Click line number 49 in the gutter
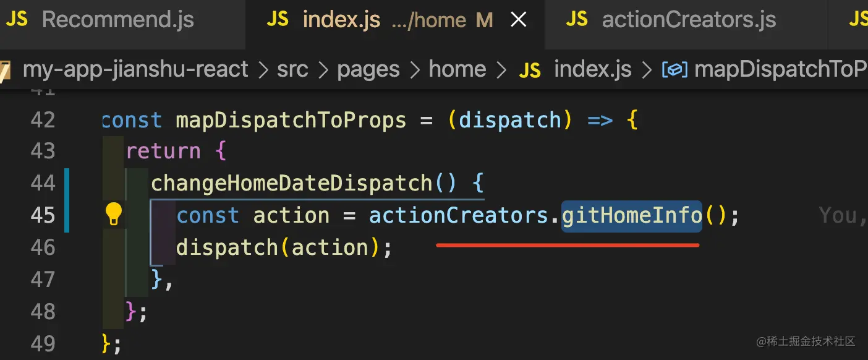The height and width of the screenshot is (360, 868). pyautogui.click(x=43, y=344)
